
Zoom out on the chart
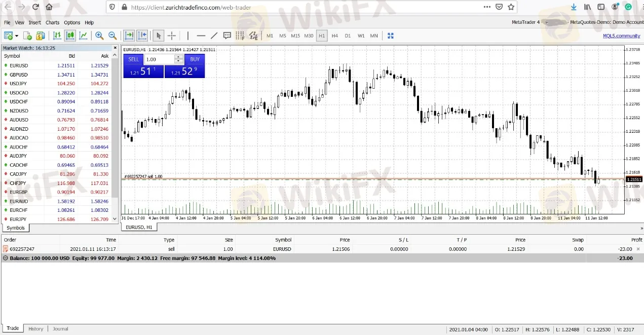tap(112, 36)
